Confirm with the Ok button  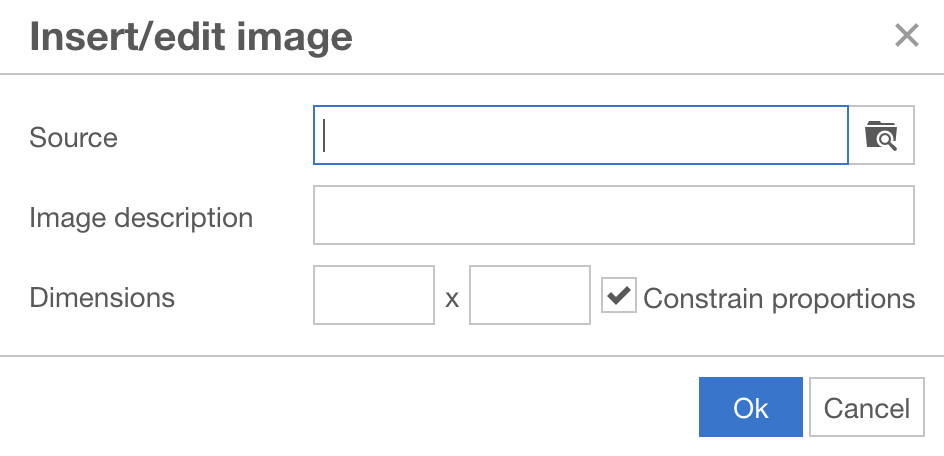coord(751,407)
